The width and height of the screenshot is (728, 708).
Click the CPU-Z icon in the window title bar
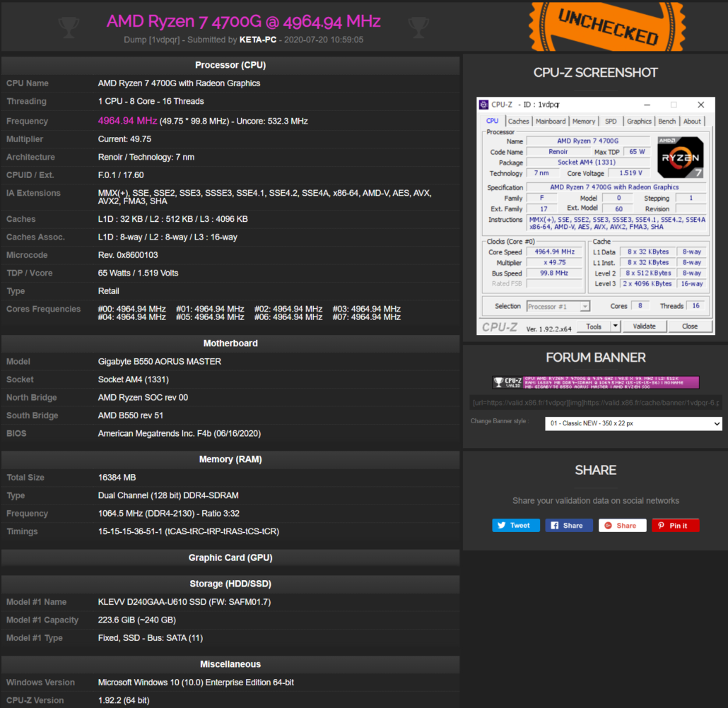[x=483, y=105]
